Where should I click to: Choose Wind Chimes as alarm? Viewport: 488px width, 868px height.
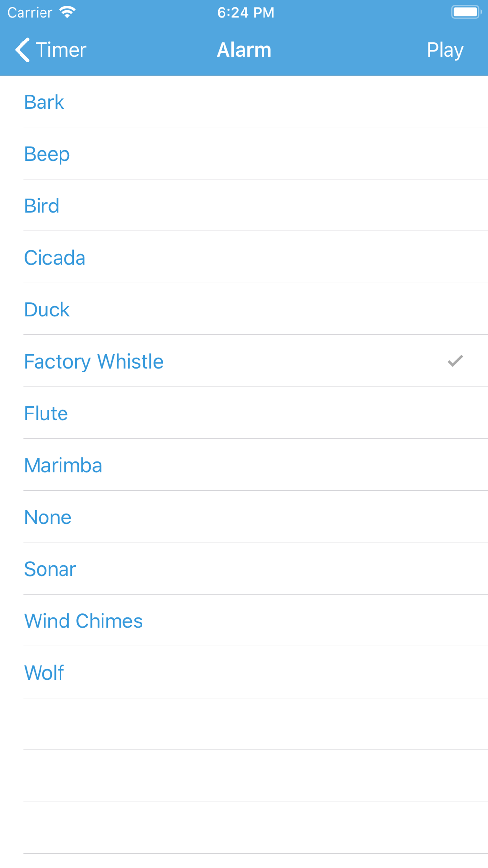244,620
